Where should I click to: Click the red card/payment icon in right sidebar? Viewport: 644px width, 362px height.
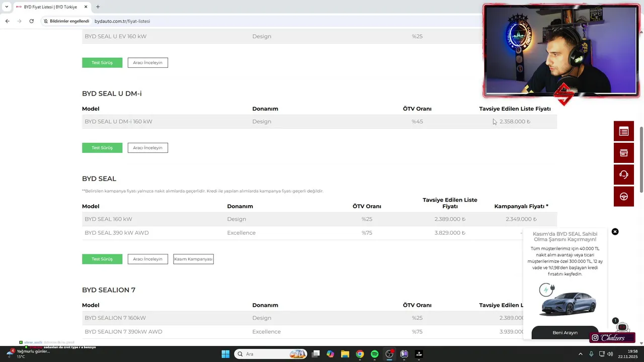tap(624, 153)
